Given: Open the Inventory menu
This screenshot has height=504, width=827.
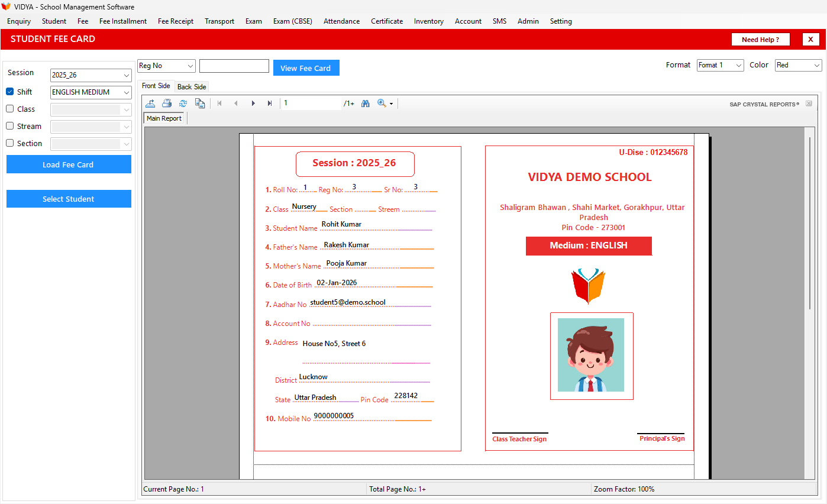Looking at the screenshot, I should (x=429, y=21).
